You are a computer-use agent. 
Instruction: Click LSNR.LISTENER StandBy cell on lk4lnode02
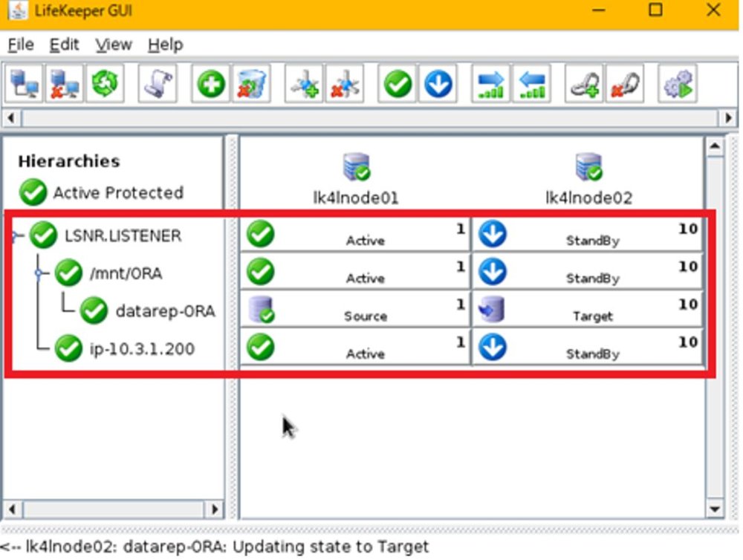point(587,234)
